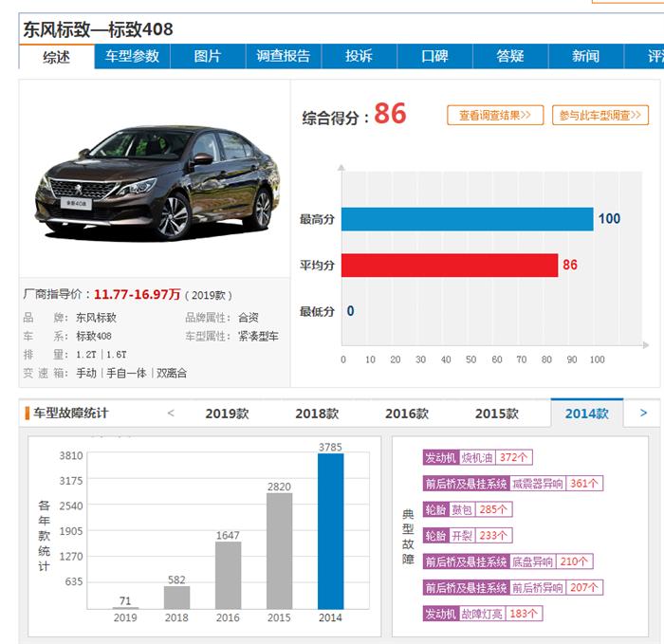Open the 底盘异响 210个 fault entry
664x644 pixels.
coord(507,561)
